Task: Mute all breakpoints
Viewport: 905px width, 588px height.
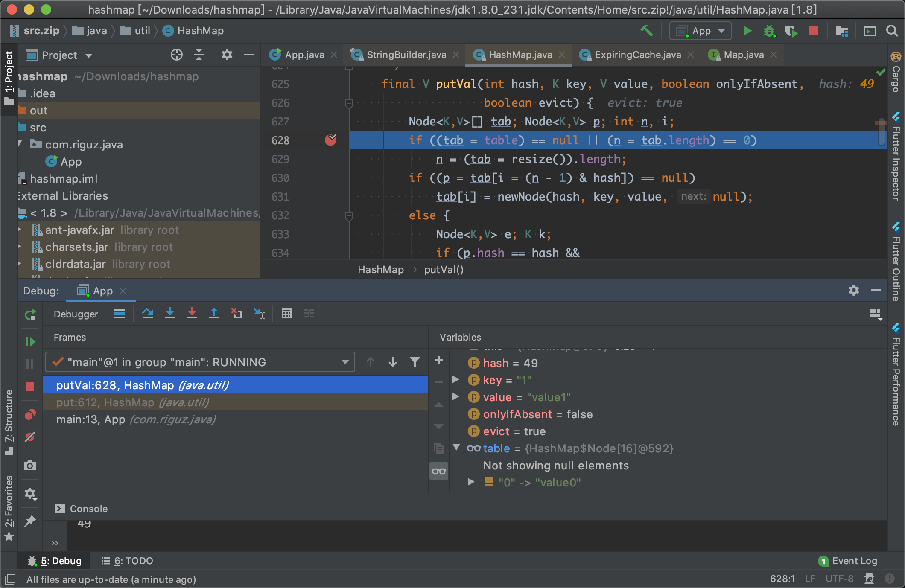Action: (30, 437)
